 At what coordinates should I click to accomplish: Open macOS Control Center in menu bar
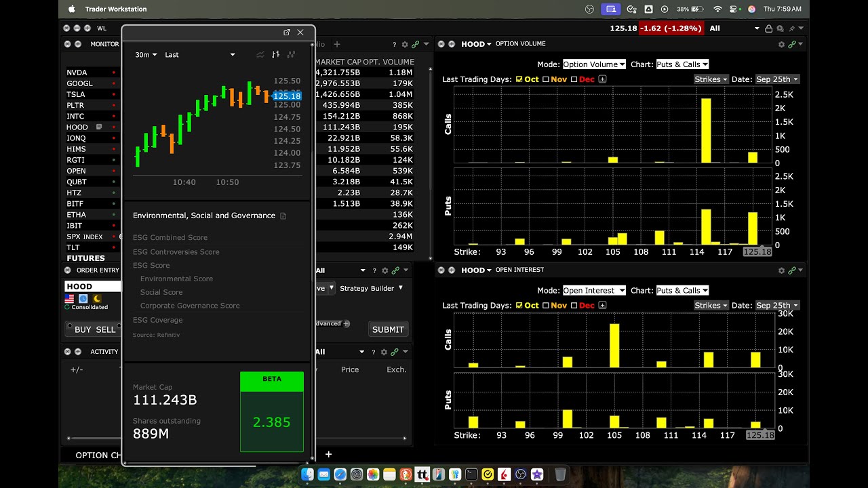coord(734,9)
